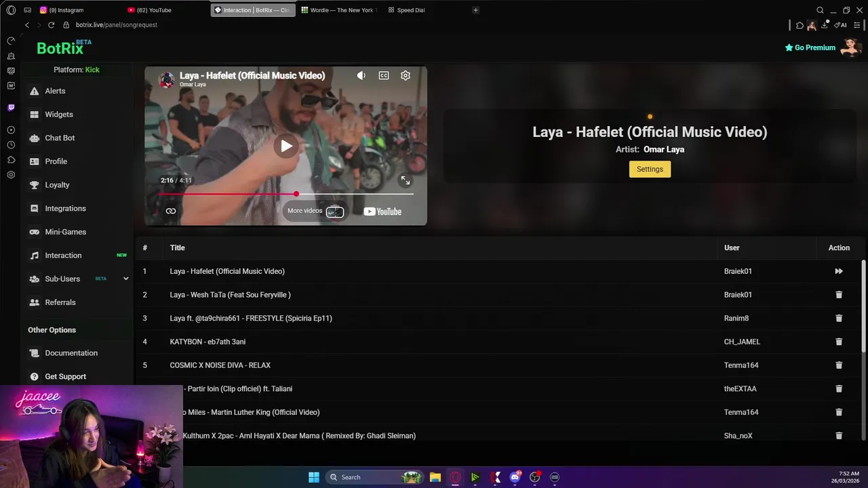Open the Opera menu logo
The width and height of the screenshot is (868, 488).
pyautogui.click(x=11, y=10)
